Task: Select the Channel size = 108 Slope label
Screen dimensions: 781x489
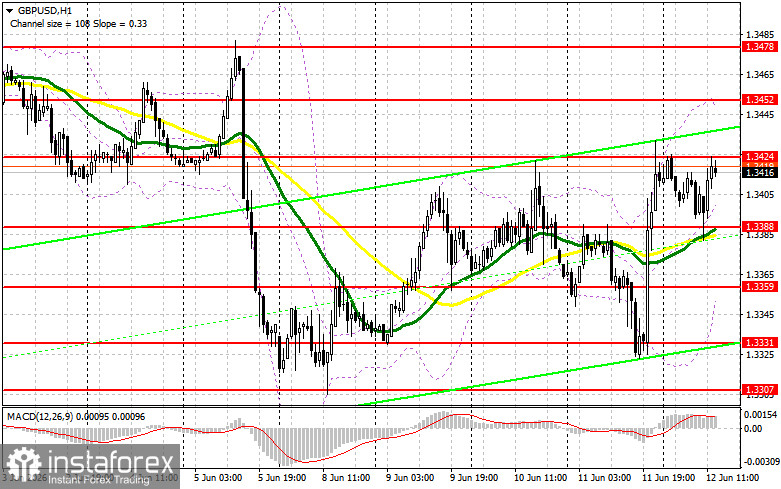Action: click(x=78, y=23)
